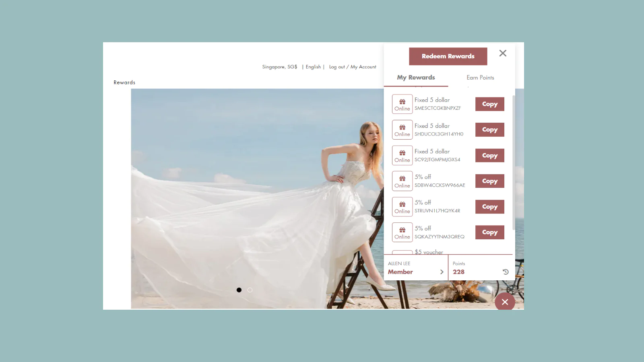The height and width of the screenshot is (362, 644).
Task: Click the code text SHDUCOL3GH14YH0
Action: coord(439,134)
